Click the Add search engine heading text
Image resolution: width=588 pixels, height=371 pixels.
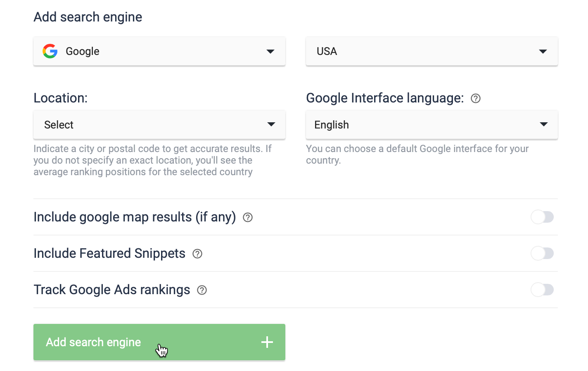coord(88,17)
